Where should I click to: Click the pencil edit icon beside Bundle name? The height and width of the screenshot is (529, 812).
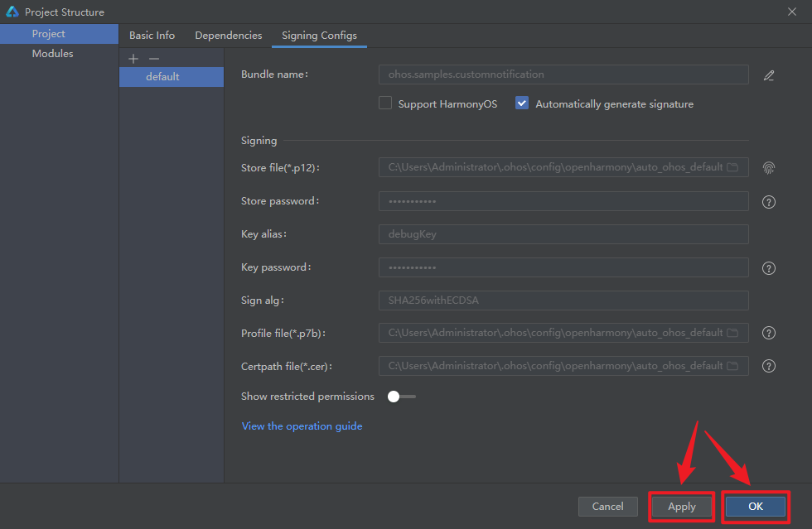coord(769,75)
